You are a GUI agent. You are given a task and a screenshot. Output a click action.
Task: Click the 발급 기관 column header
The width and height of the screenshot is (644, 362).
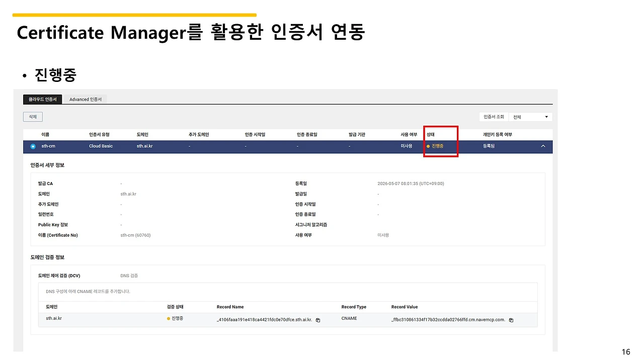click(x=357, y=135)
